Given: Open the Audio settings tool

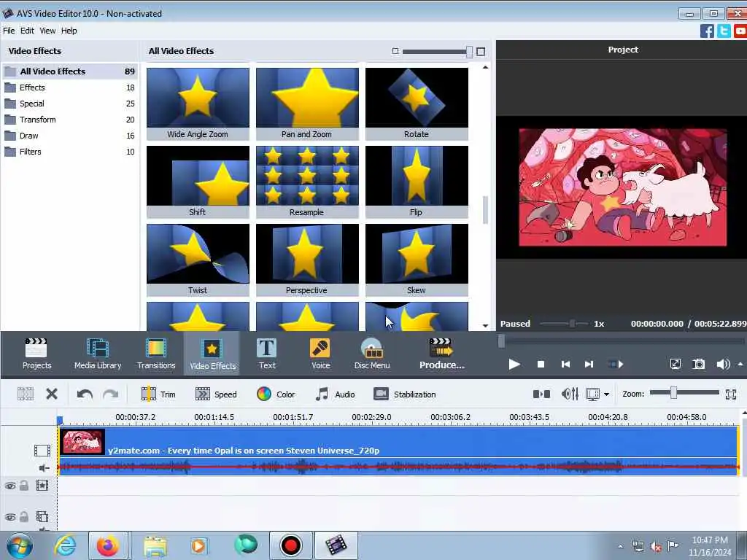Looking at the screenshot, I should (335, 394).
